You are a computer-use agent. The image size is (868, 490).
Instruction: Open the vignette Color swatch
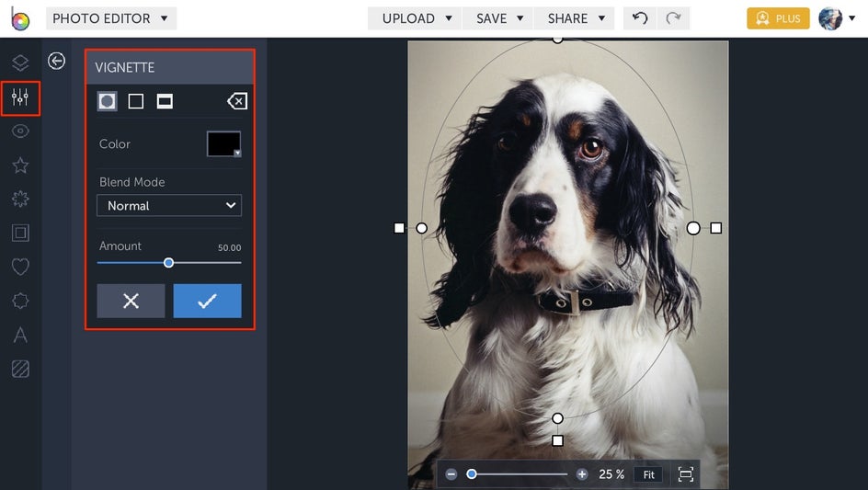(223, 144)
